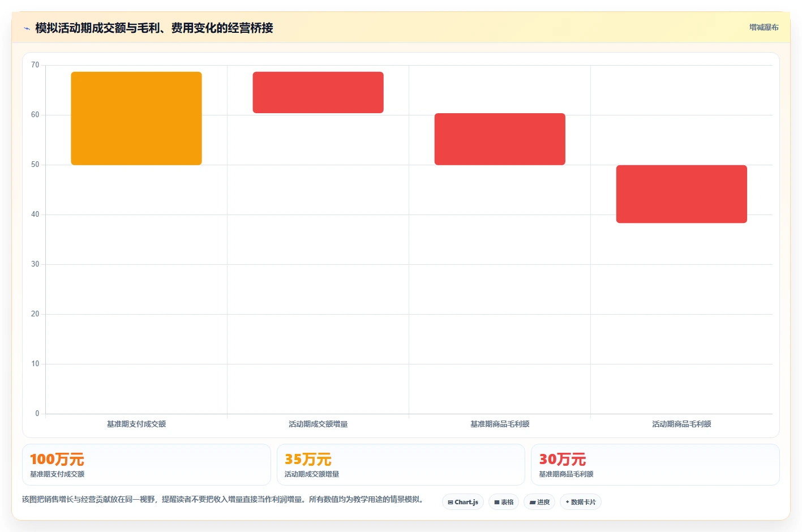Click the y-axis value 70
The height and width of the screenshot is (532, 802).
pyautogui.click(x=35, y=65)
